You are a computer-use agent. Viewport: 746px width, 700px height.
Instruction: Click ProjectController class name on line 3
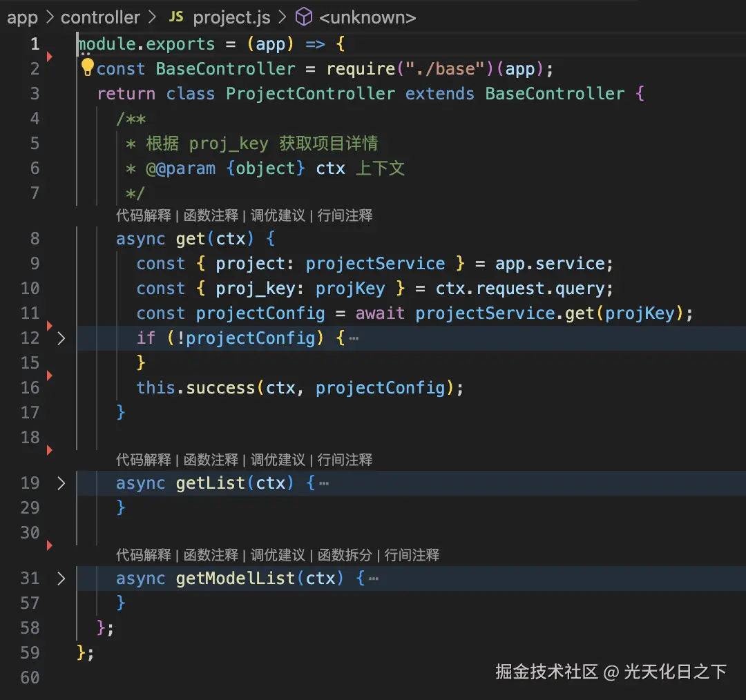click(310, 94)
